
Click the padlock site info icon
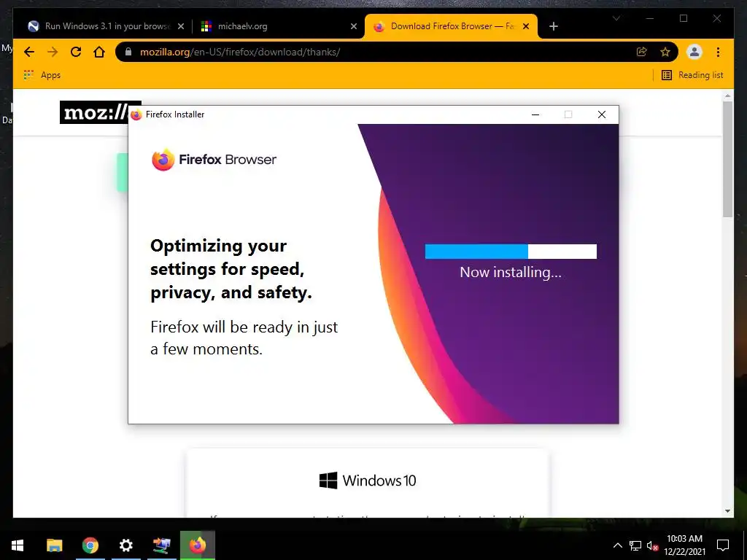(128, 52)
